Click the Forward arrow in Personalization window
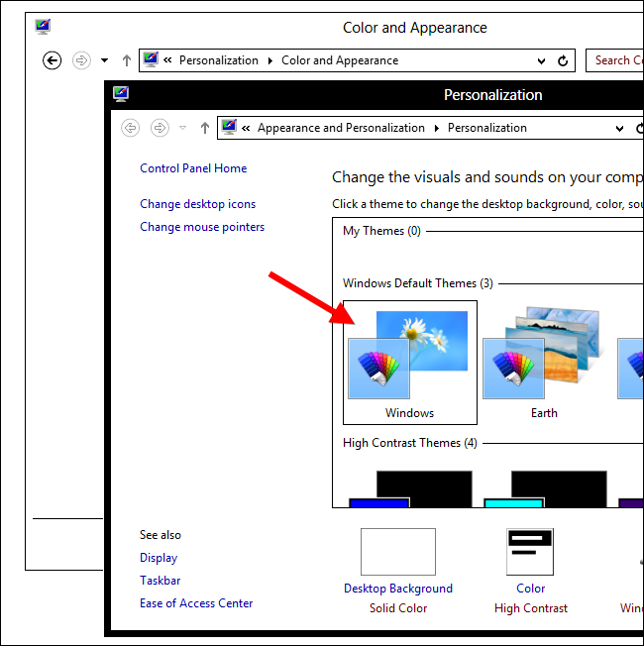Image resolution: width=644 pixels, height=646 pixels. point(160,128)
